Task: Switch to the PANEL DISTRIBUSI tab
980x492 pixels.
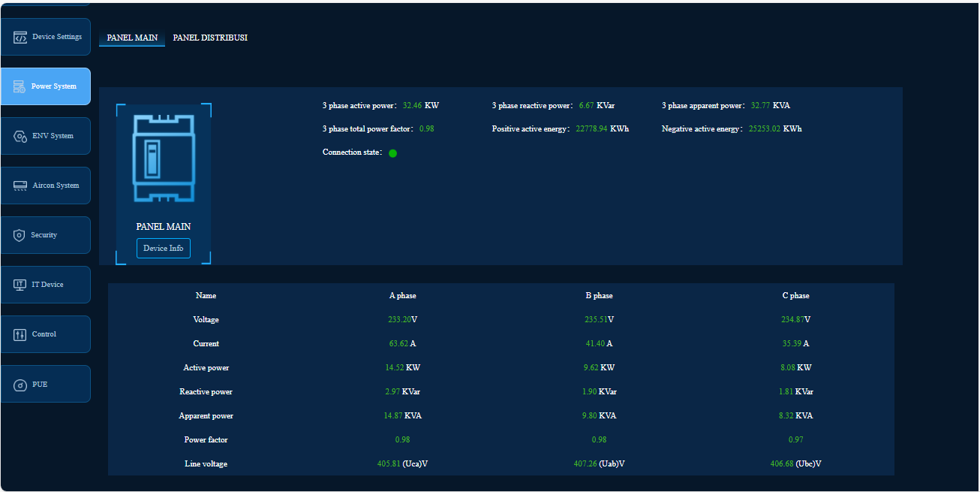Action: click(210, 38)
